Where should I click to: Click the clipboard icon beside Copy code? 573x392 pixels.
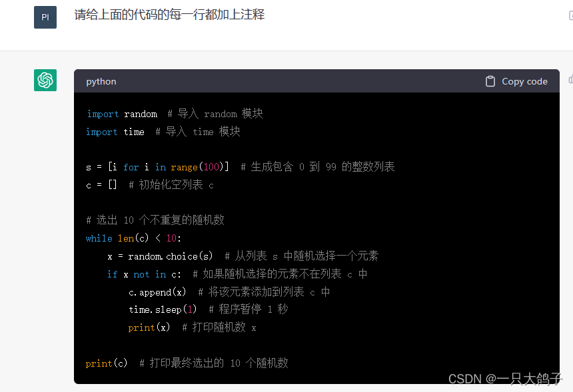490,81
